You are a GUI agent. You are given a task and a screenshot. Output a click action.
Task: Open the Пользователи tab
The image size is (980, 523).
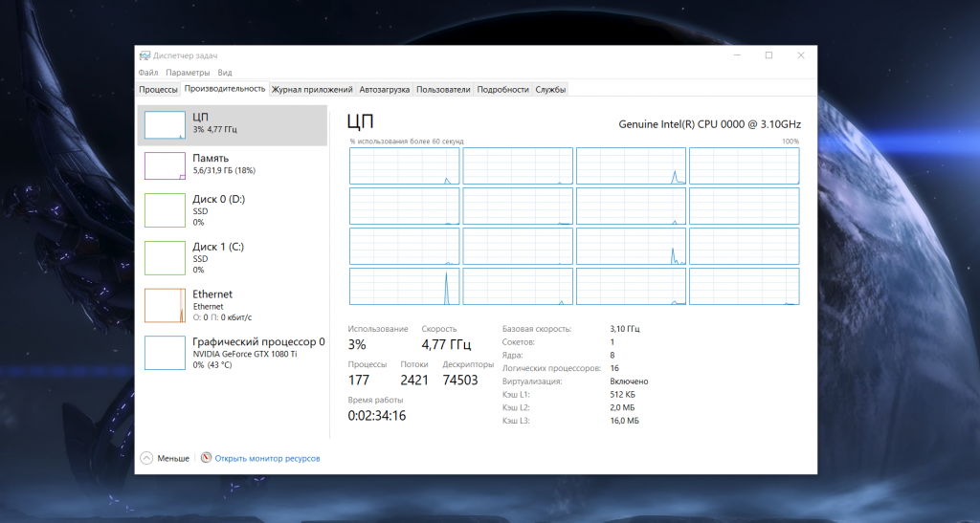click(x=443, y=90)
